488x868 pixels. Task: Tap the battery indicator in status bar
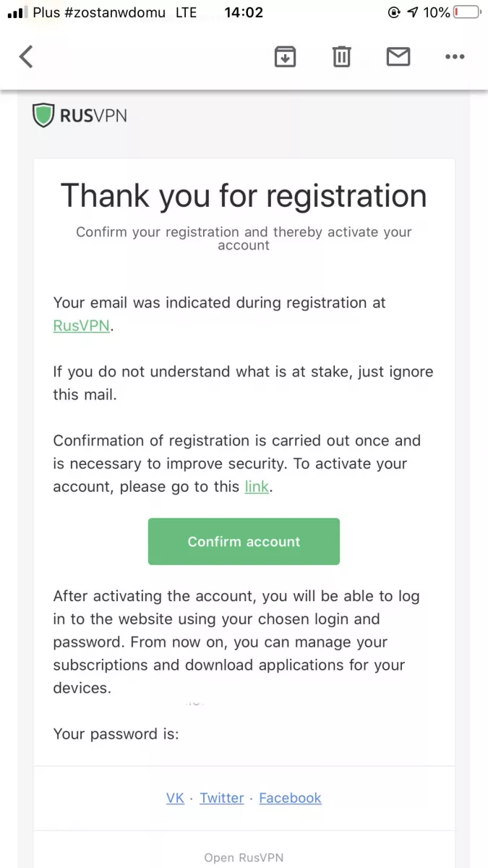pos(467,12)
